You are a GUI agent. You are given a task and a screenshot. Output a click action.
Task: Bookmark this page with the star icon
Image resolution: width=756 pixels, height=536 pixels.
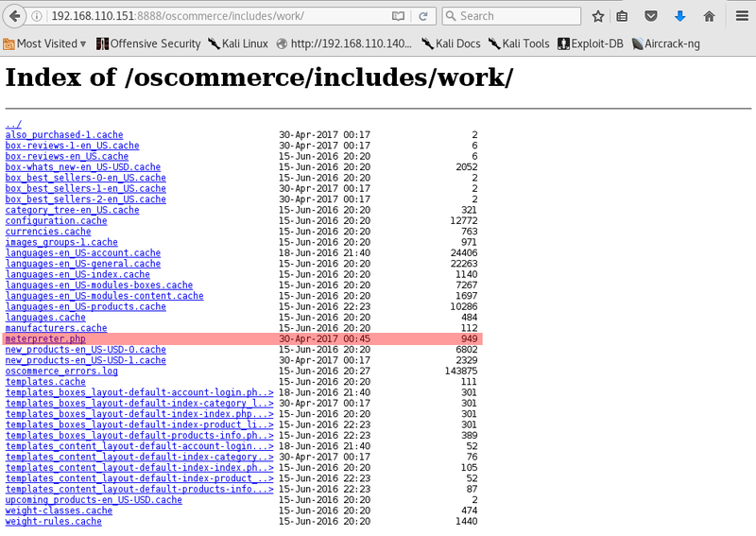coord(598,16)
